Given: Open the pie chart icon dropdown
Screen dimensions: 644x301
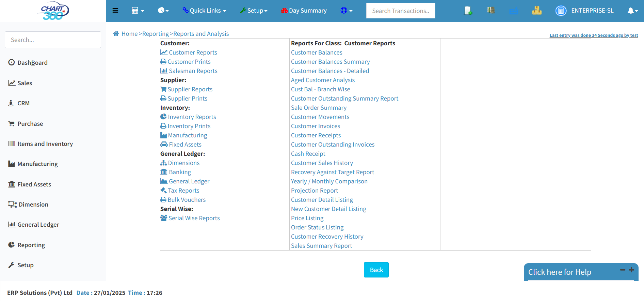Looking at the screenshot, I should coord(163,11).
